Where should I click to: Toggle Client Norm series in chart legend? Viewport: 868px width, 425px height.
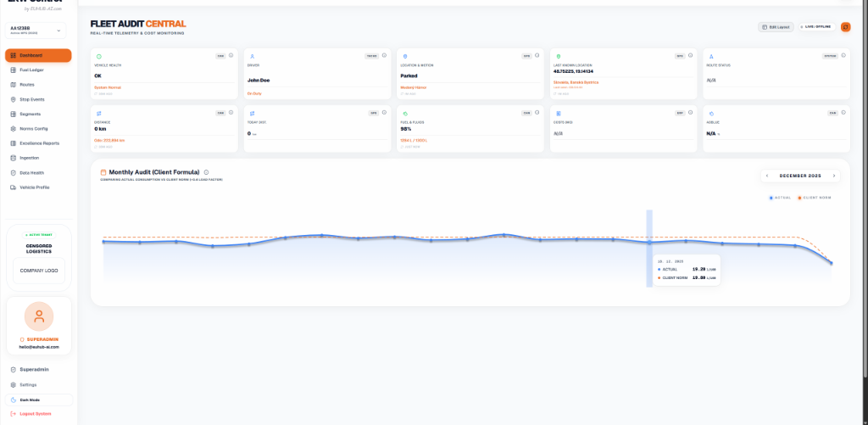click(x=814, y=197)
